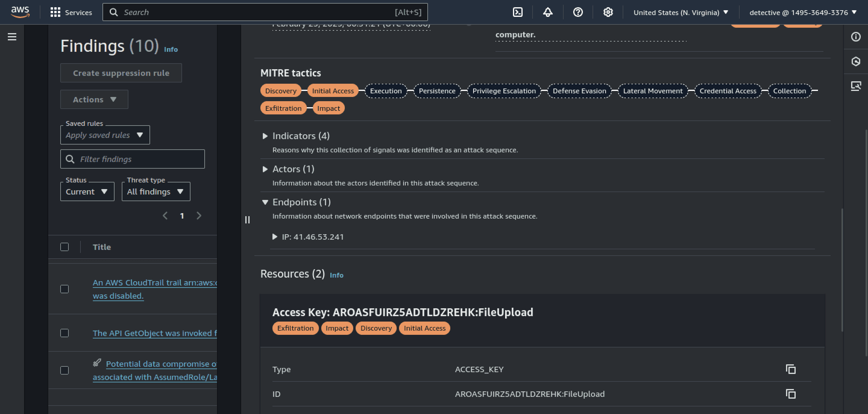Open the Status Current dropdown
Screen dimensions: 868x414
pos(87,191)
